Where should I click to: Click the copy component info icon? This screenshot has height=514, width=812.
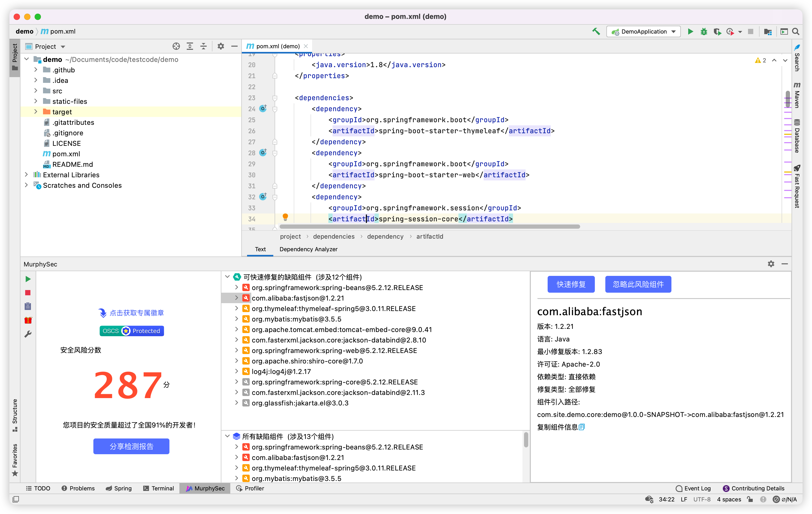(x=581, y=427)
